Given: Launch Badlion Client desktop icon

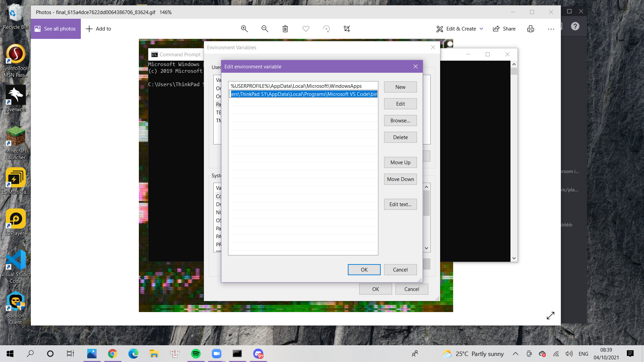Looking at the screenshot, I should coord(15,308).
